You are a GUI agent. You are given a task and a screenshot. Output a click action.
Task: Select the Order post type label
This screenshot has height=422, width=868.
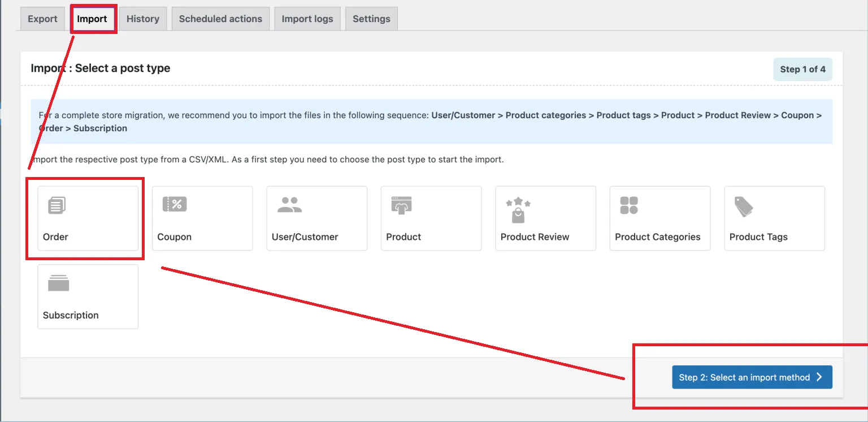(55, 237)
